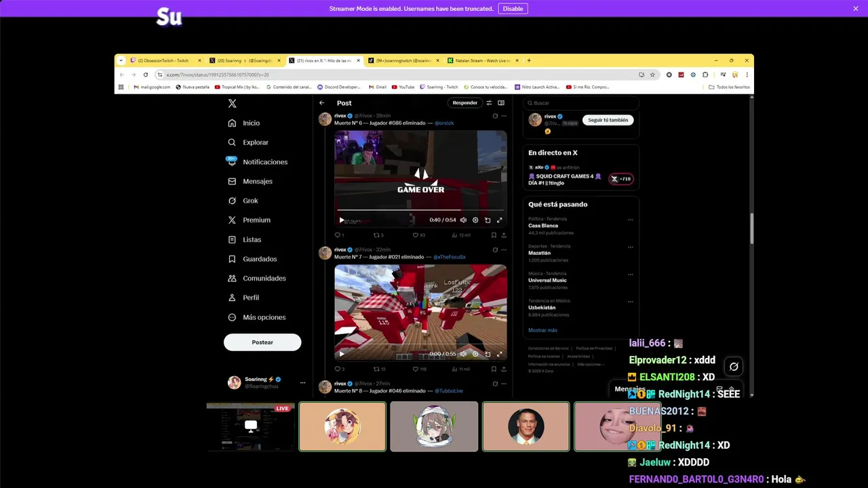Open more menu on Muerte Nº 8 post
Viewport: 868px width, 488px height.
[503, 384]
